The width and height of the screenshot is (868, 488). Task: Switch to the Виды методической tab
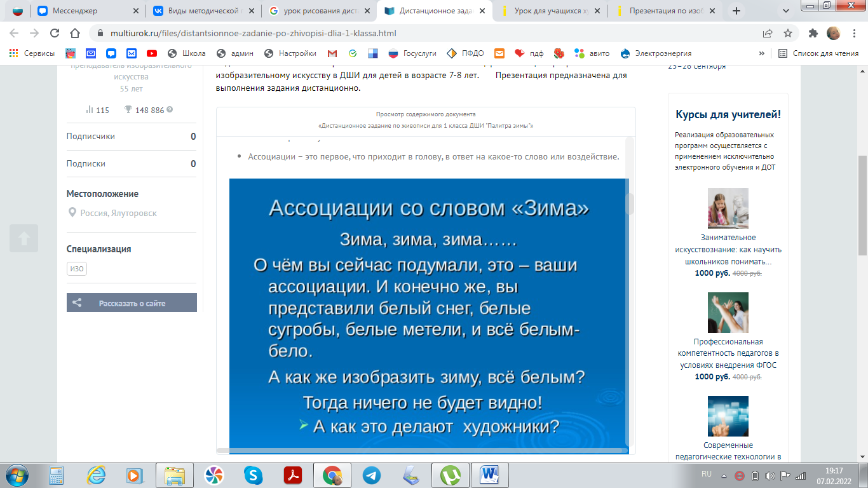coord(203,11)
